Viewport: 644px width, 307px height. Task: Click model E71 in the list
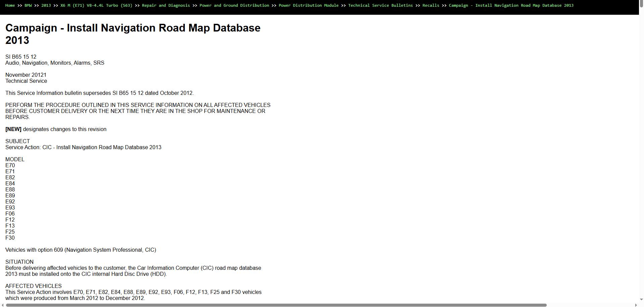pos(10,172)
